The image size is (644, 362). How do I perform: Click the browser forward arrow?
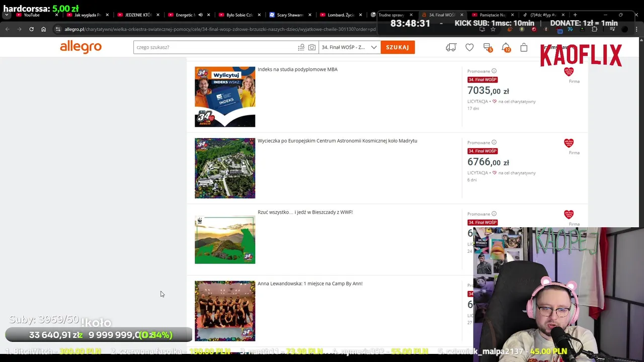[19, 29]
